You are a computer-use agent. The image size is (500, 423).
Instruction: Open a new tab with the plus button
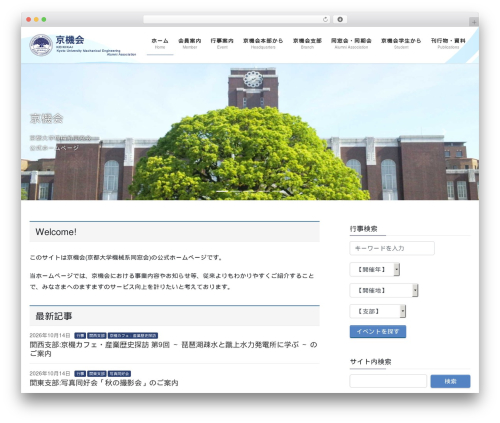(x=474, y=22)
